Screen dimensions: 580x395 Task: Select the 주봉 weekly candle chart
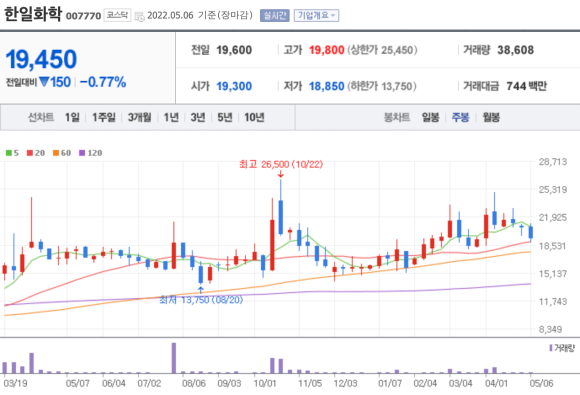(x=461, y=118)
